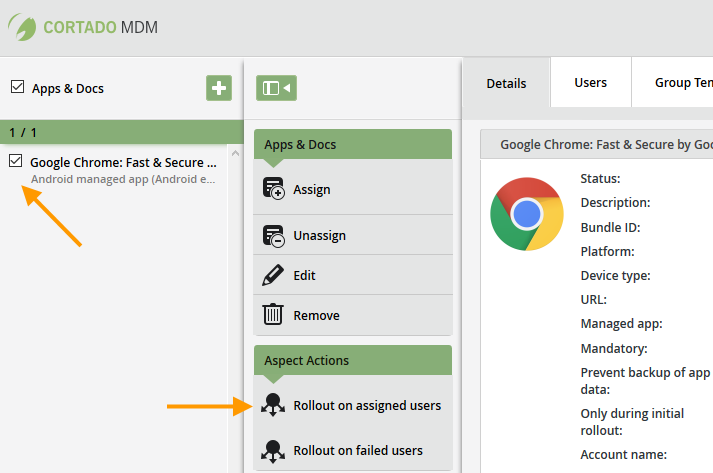Viewport: 713px width, 473px height.
Task: Click the Apps & Docs list heading text
Action: (x=68, y=88)
